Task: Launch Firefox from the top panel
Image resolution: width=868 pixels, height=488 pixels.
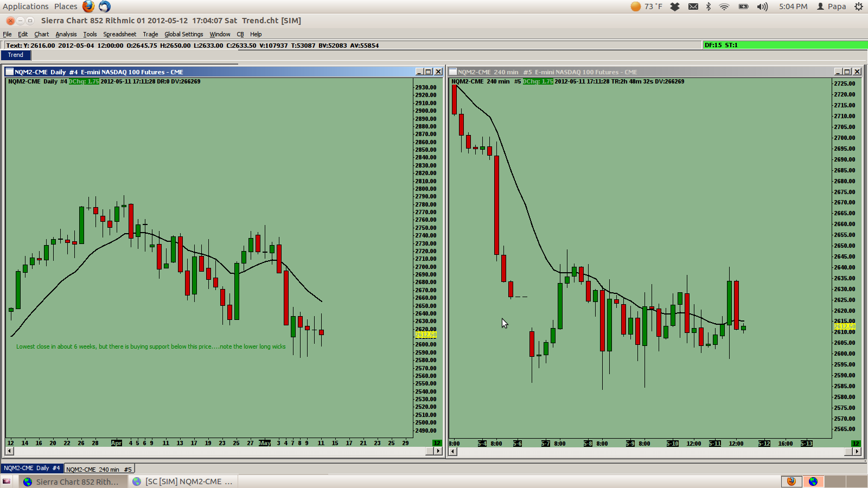Action: point(88,7)
